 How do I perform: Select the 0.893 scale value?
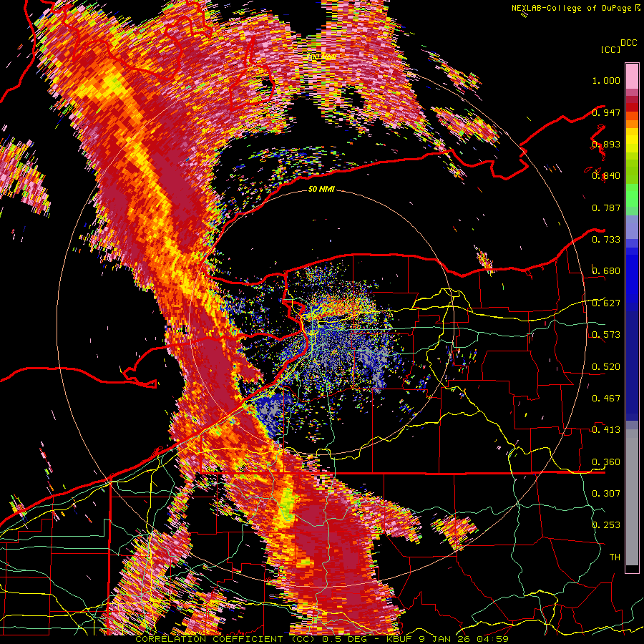click(606, 144)
